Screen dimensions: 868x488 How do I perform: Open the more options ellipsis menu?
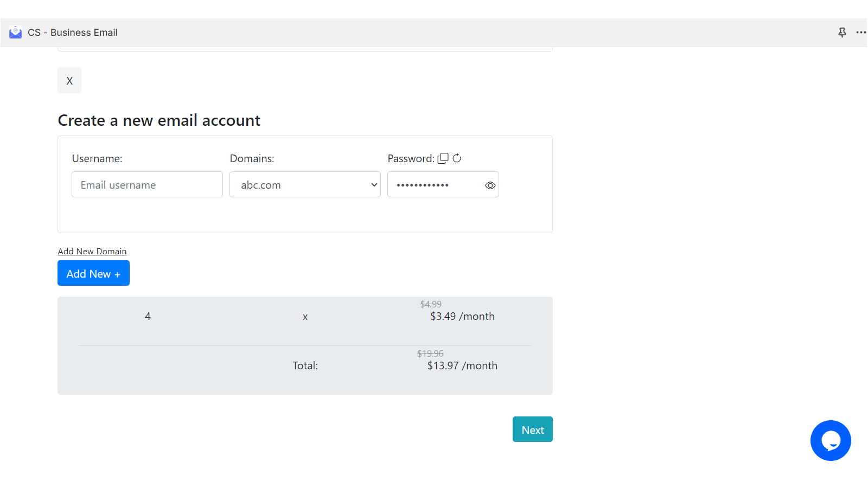pos(860,33)
